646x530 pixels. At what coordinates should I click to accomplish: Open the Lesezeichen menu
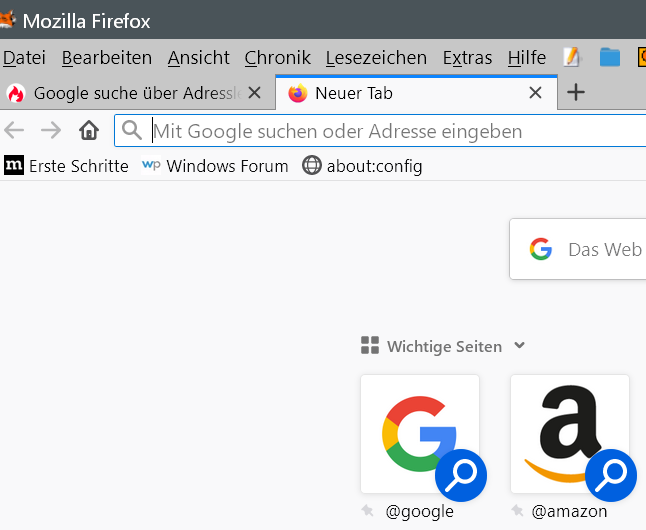coord(376,58)
